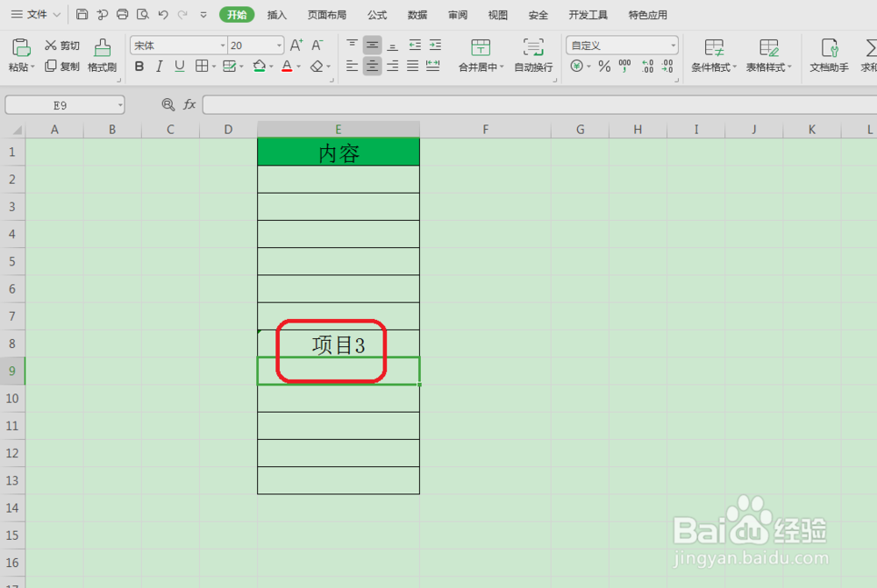Click the eraser clear format icon
Image resolution: width=877 pixels, height=588 pixels.
(x=317, y=66)
